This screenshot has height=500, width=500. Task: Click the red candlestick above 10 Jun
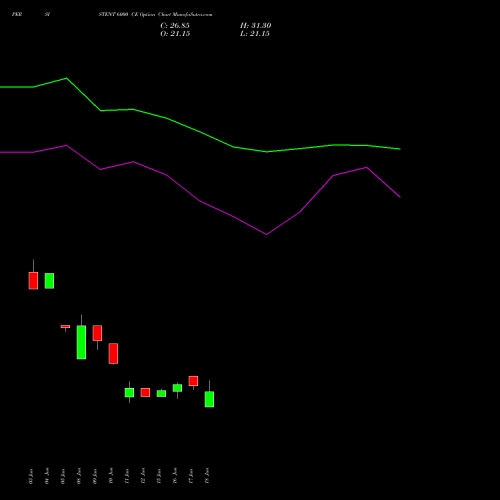pos(113,353)
